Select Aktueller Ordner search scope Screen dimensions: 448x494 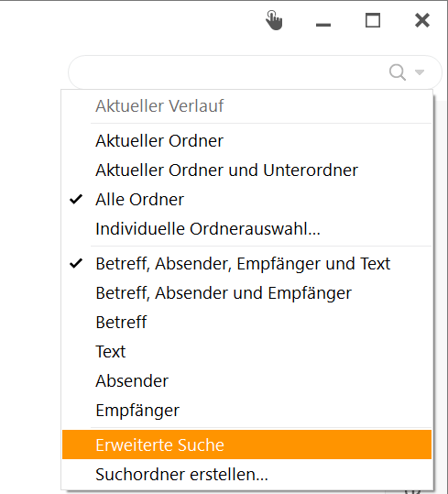[x=246, y=140]
